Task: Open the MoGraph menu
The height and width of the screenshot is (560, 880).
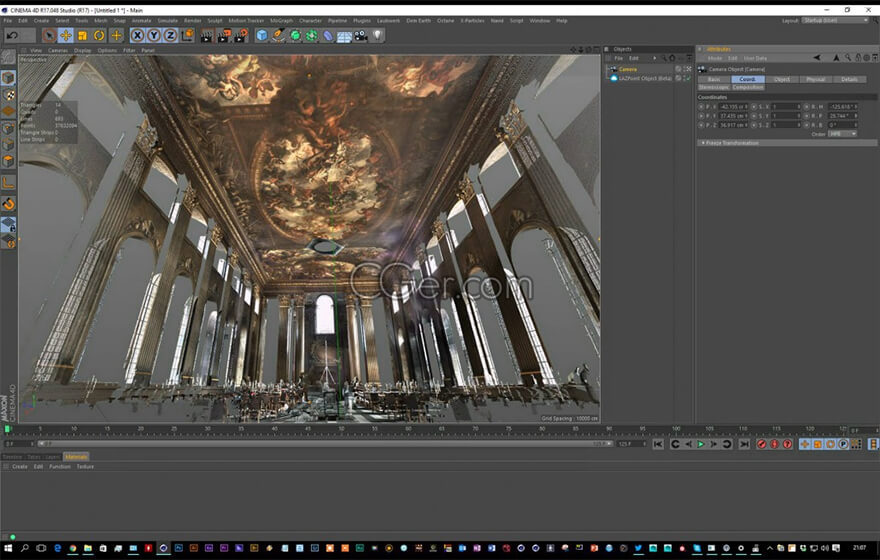Action: 281,21
